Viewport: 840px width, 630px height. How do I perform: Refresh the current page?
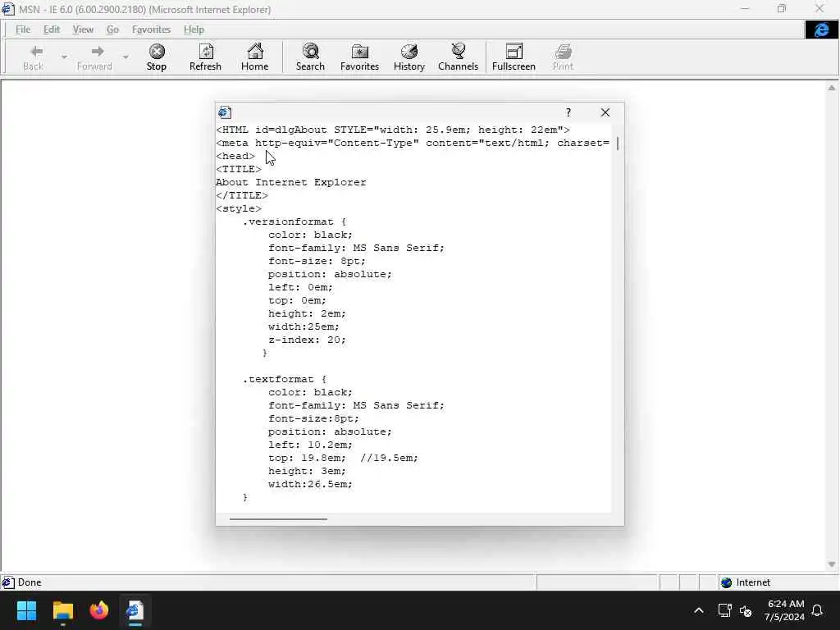(205, 57)
